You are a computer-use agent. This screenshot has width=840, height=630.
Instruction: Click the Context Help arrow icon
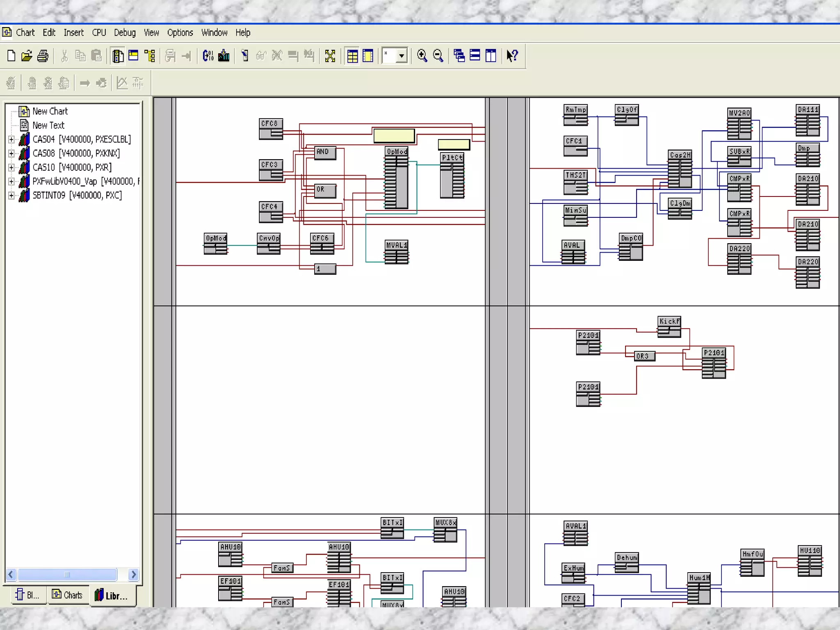click(512, 56)
